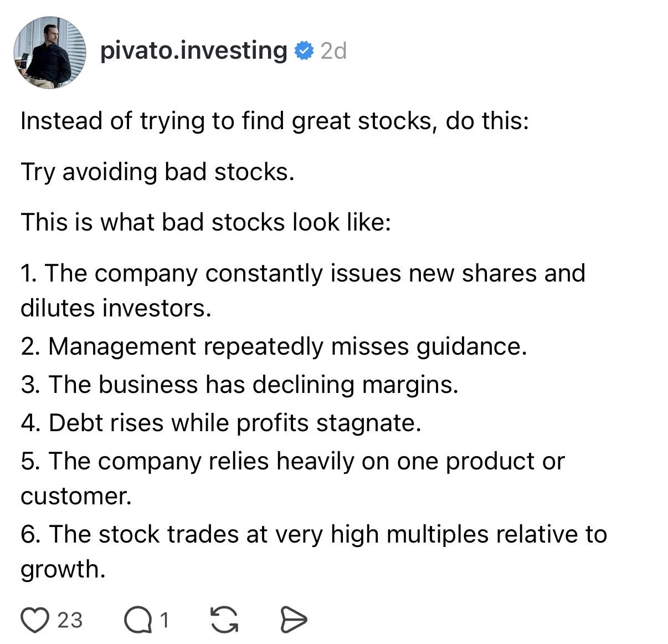Click the "stock trades at very high multiples" line
668x644 pixels.
[x=314, y=534]
